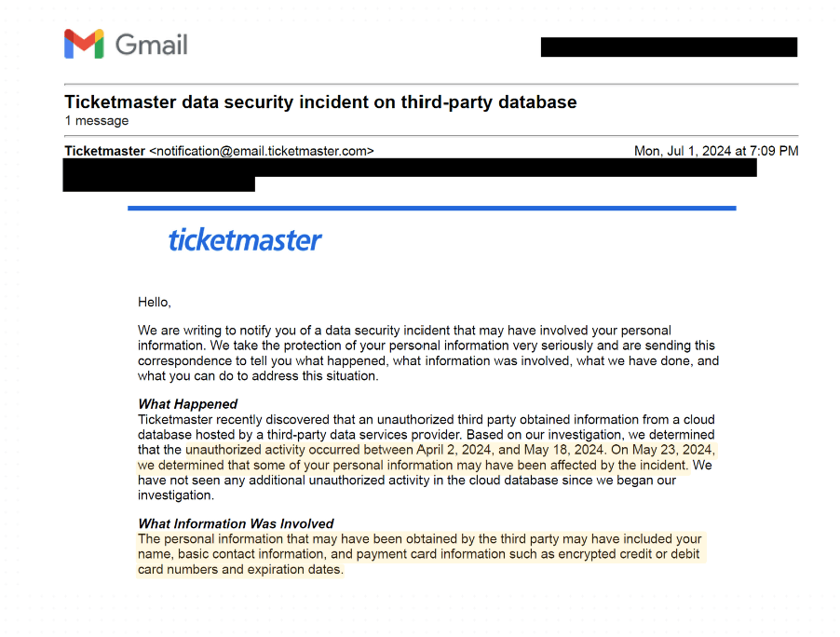Click the Mon, Jul 1, 2024 timestamp
The width and height of the screenshot is (840, 637).
tap(715, 151)
